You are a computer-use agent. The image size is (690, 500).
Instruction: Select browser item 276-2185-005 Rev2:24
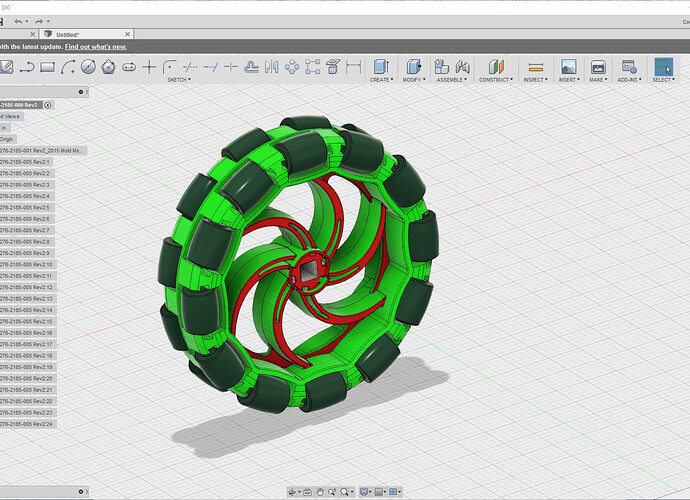coord(27,424)
